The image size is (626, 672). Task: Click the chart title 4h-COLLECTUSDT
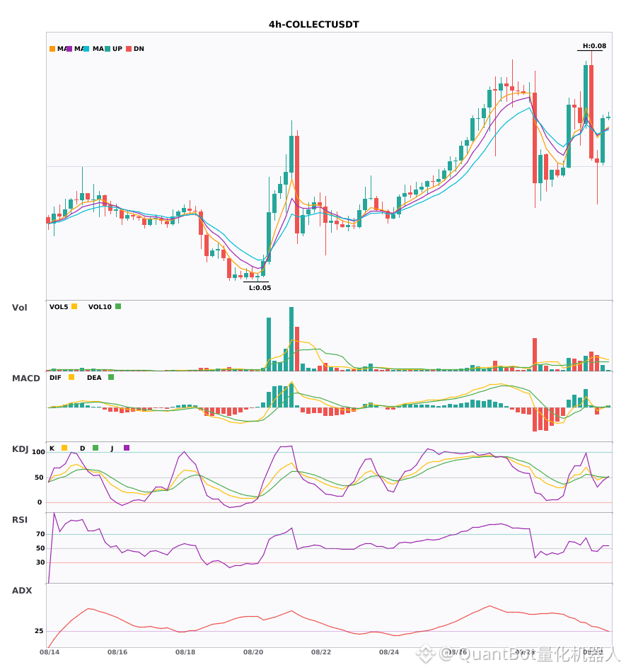point(313,25)
